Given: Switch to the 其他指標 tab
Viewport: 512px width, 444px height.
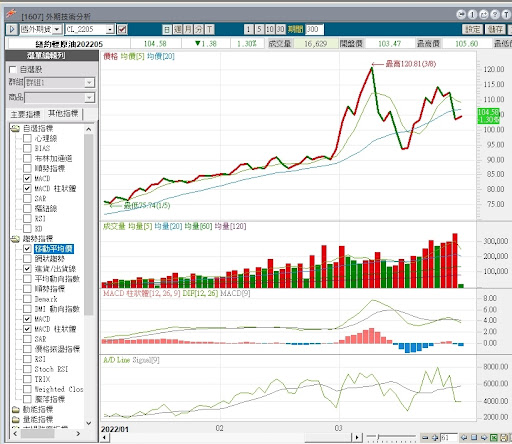Looking at the screenshot, I should (x=63, y=114).
